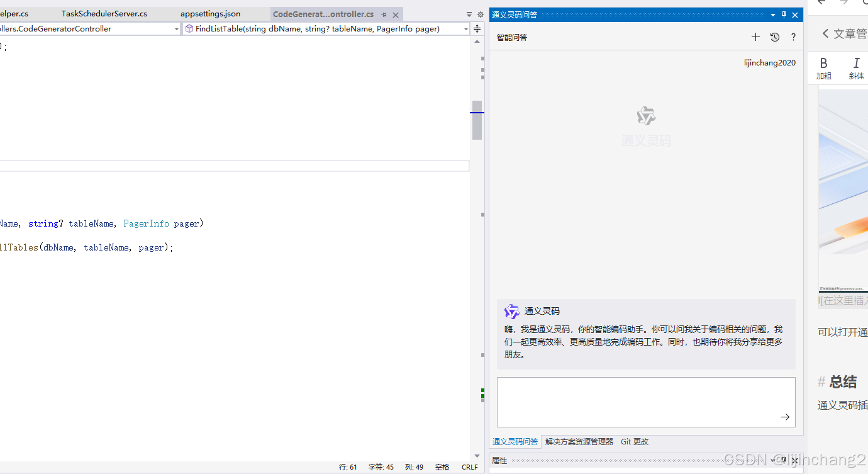Show the open documents list dropdown
Screen dimensions: 868x474
(469, 14)
